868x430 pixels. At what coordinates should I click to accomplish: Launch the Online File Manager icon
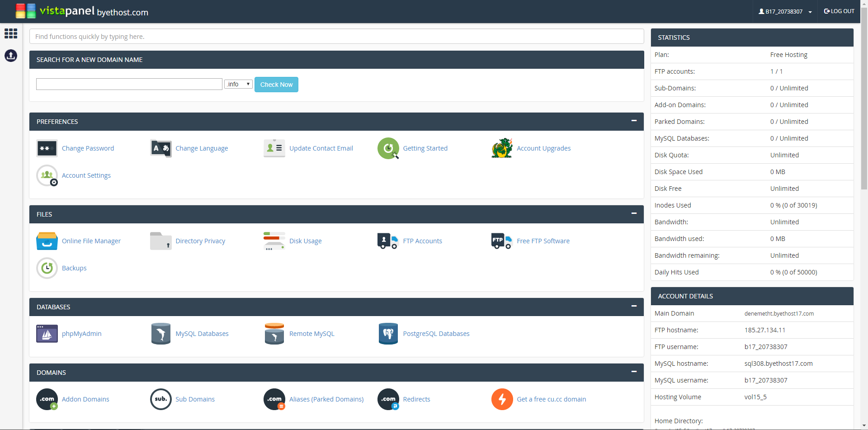(x=47, y=241)
